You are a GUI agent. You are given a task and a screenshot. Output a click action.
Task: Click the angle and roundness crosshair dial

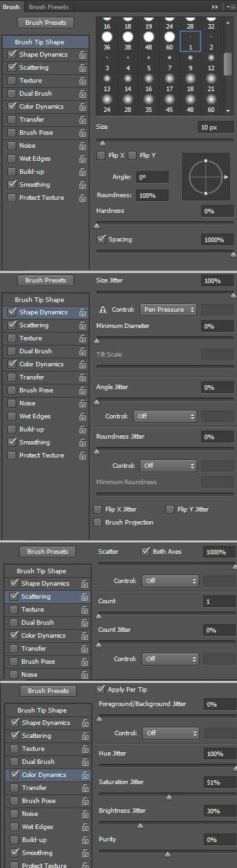pyautogui.click(x=206, y=177)
